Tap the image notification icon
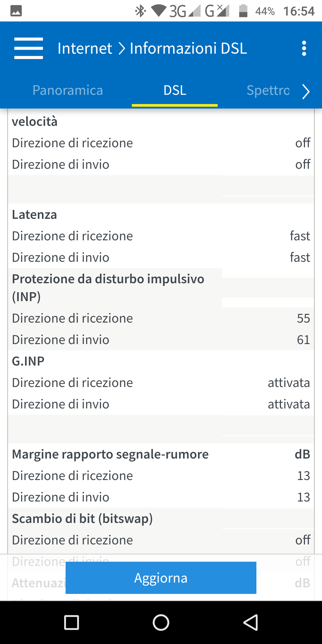 pos(16,11)
